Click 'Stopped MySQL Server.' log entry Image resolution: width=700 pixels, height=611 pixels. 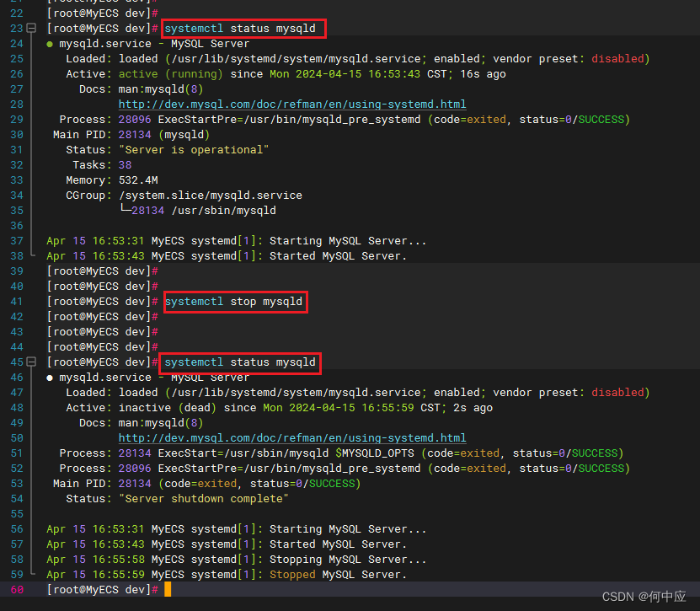tap(338, 575)
